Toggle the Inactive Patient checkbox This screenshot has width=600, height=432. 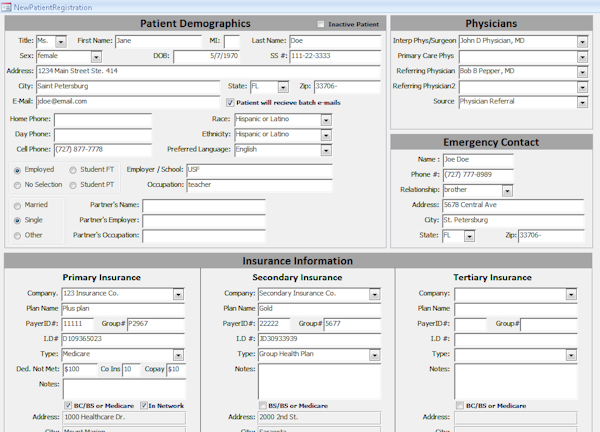(x=321, y=24)
